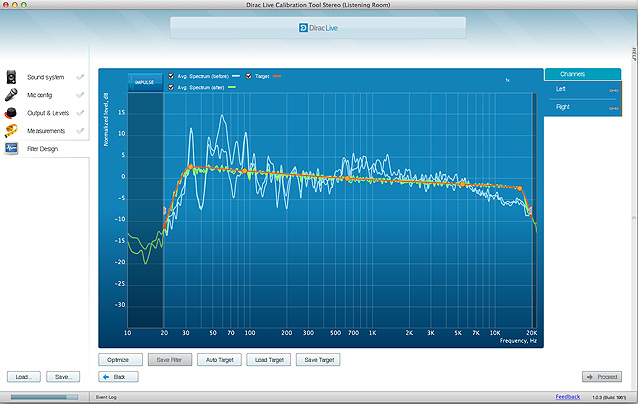Screen dimensions: 638x404
Task: Click the Back button label
Action: coord(119,377)
